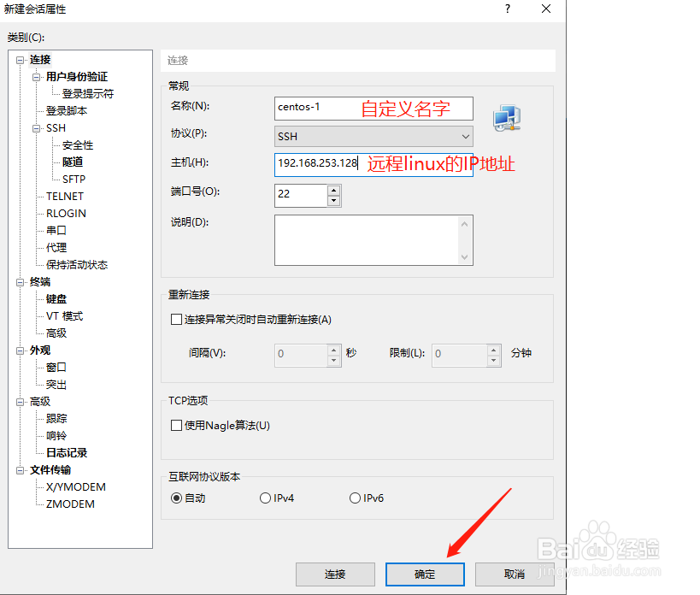700x595 pixels.
Task: Click the session computer icon
Action: pos(507,117)
